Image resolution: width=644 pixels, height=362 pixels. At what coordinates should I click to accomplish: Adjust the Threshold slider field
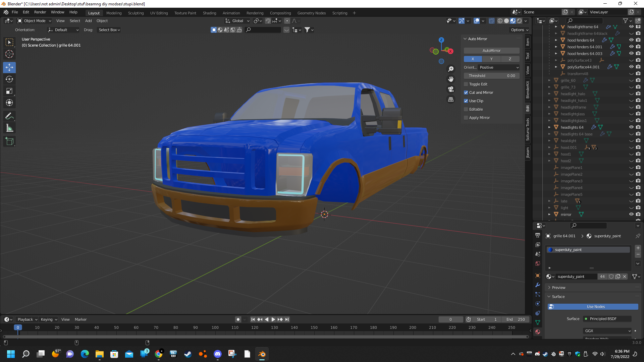[491, 76]
